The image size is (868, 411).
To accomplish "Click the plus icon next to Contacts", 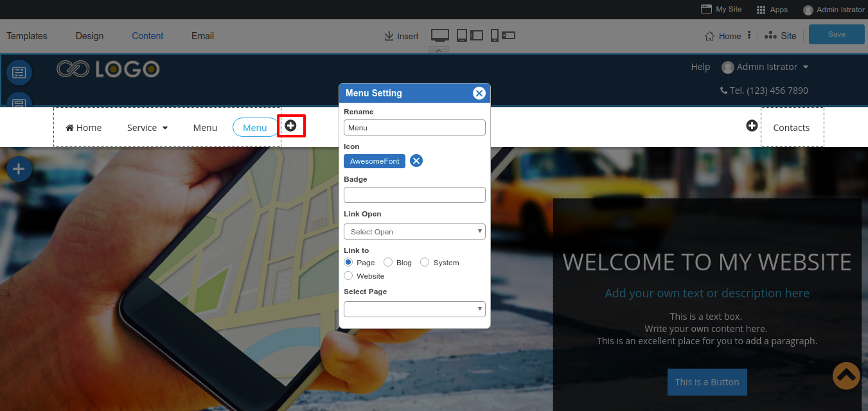I will tap(752, 126).
